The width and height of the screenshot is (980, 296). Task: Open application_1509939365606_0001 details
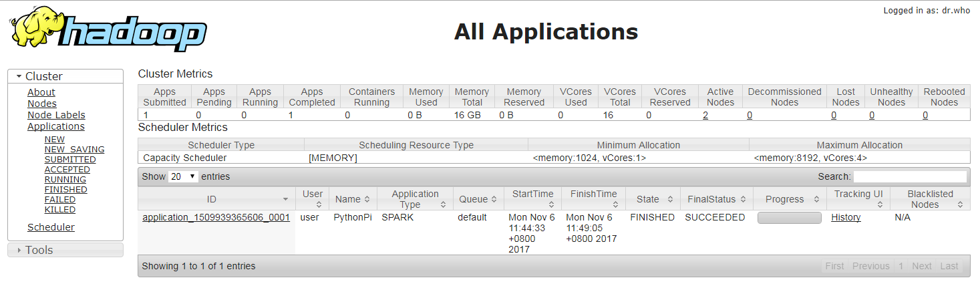pyautogui.click(x=216, y=217)
